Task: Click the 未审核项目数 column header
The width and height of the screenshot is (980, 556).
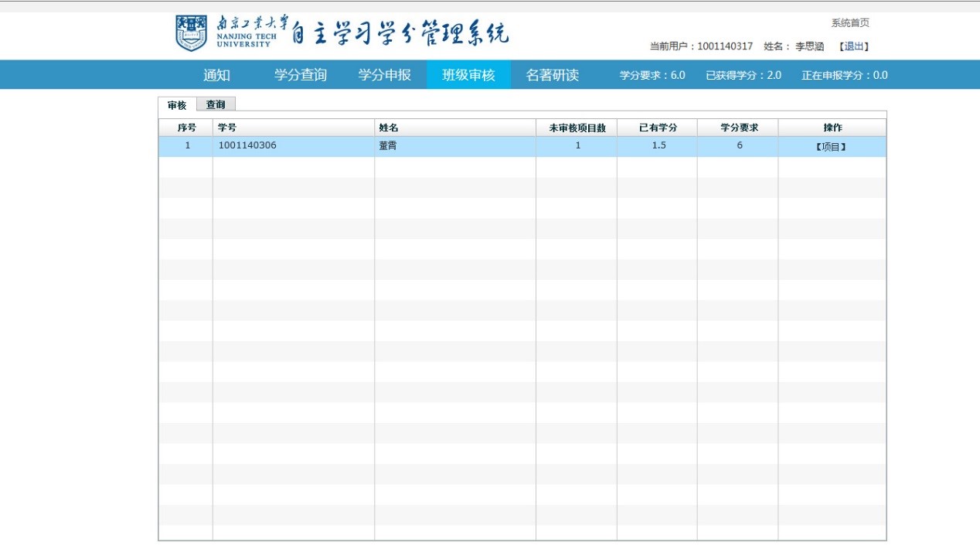Action: pos(577,128)
